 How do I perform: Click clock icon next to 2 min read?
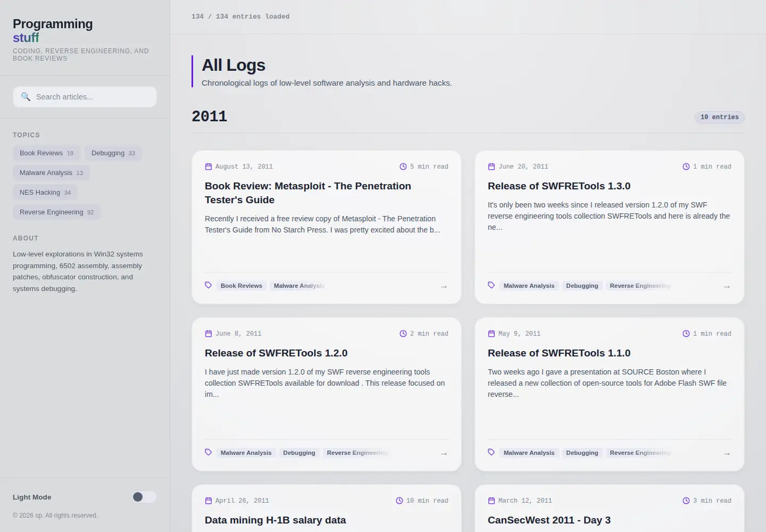point(403,334)
